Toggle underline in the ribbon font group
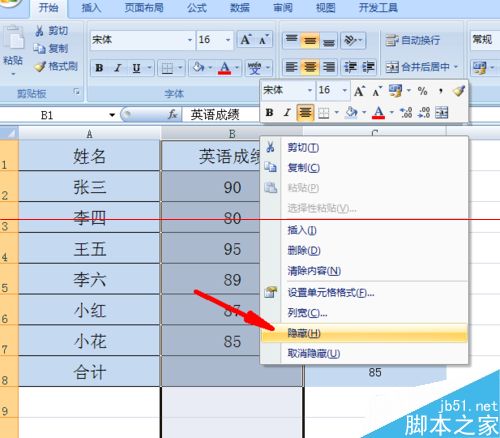Screen dimensions: 500x438 coord(136,68)
